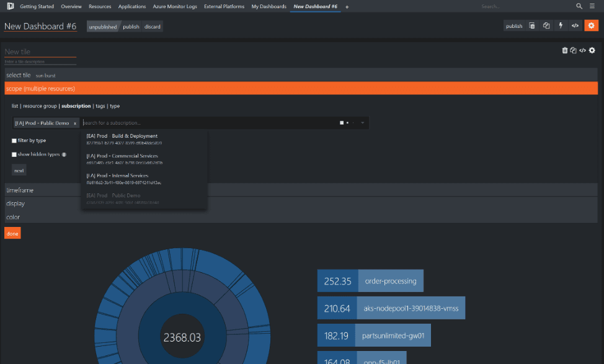The image size is (604, 364).
Task: Open tile code view with the tile </> icon
Action: (x=582, y=50)
